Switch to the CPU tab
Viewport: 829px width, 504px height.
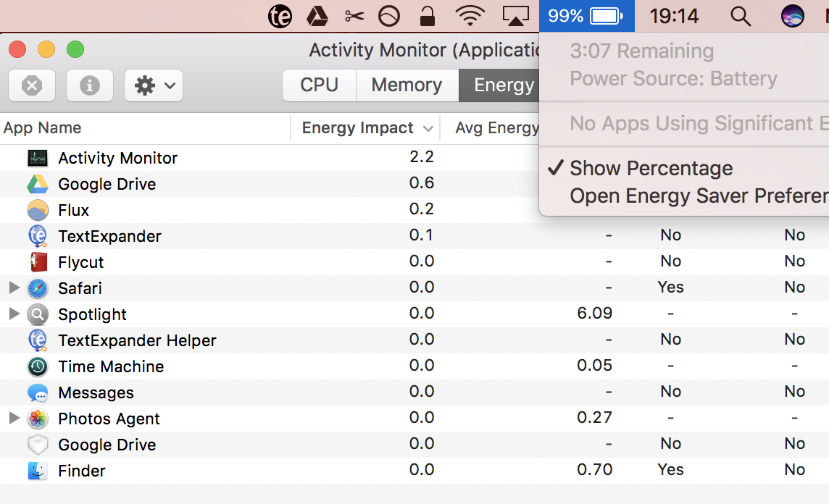coord(320,85)
